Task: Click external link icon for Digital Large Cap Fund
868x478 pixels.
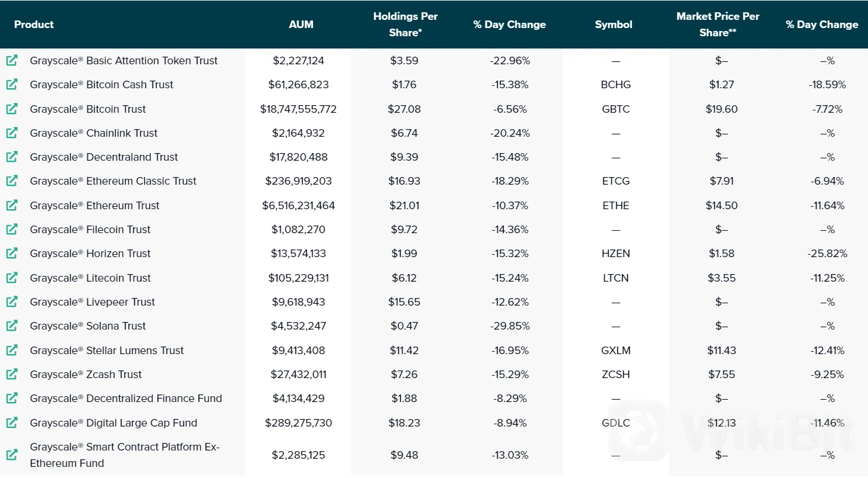Action: pyautogui.click(x=12, y=422)
